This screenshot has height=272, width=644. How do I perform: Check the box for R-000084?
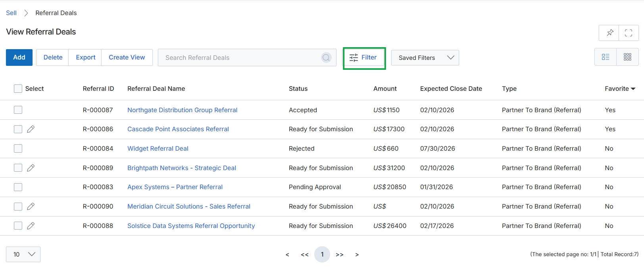[18, 148]
